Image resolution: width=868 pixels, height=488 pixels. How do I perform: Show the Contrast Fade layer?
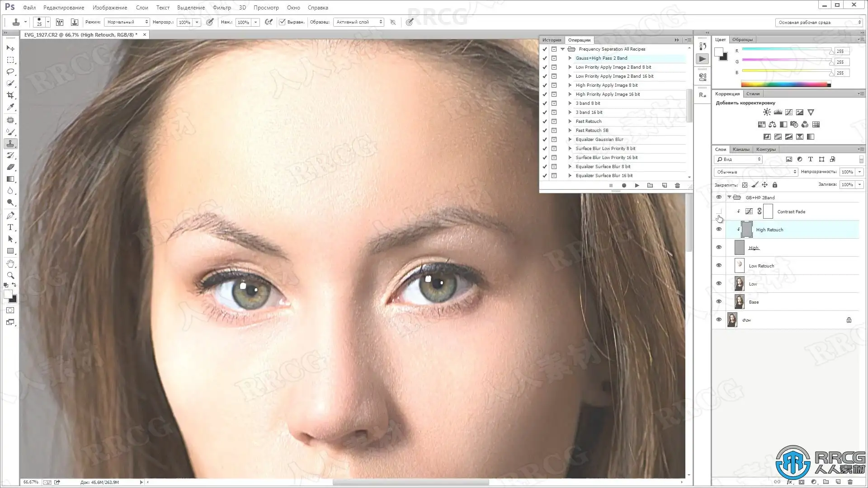point(719,211)
